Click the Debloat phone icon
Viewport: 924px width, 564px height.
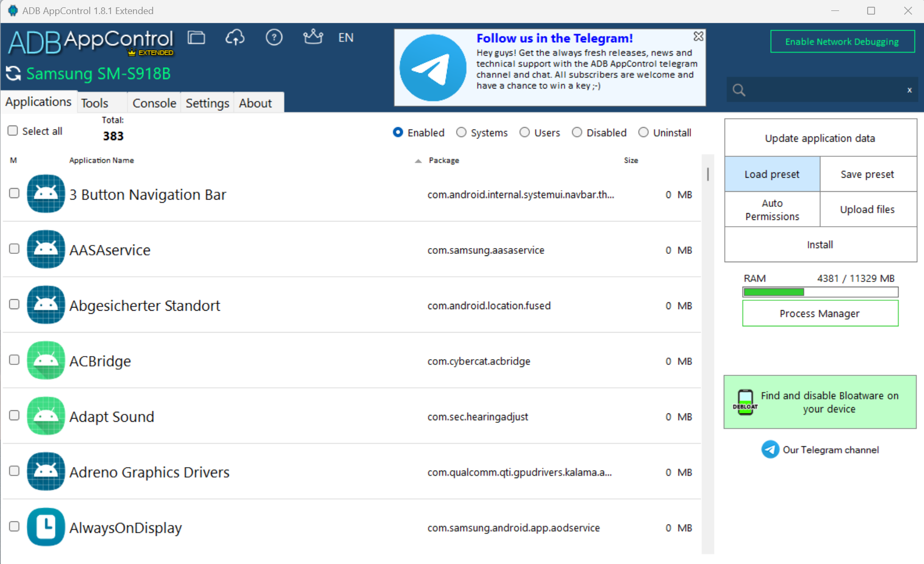point(745,402)
